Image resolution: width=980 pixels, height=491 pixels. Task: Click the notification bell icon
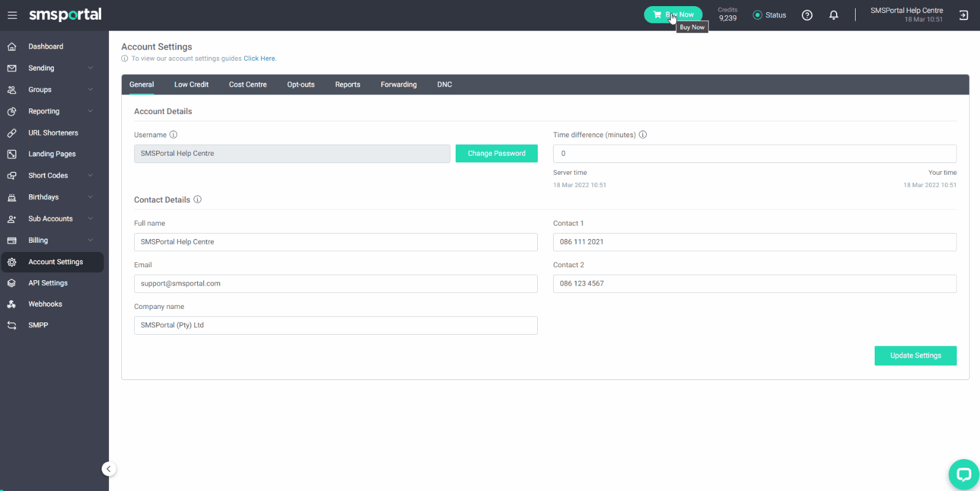(834, 15)
